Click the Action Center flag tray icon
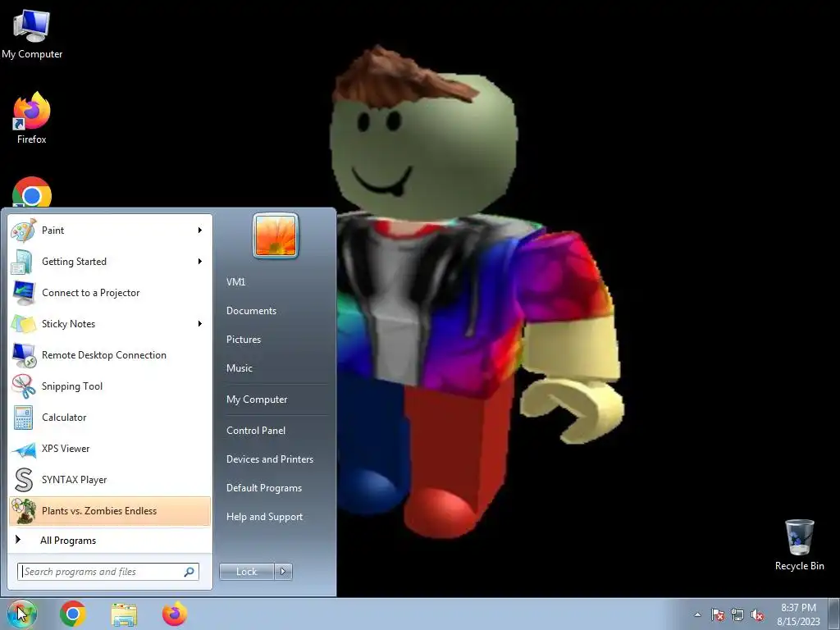 (718, 614)
